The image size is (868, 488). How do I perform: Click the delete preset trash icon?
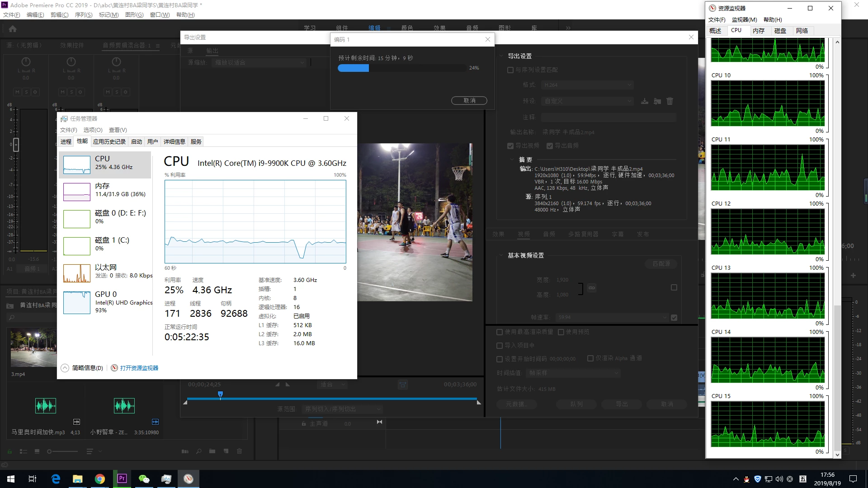point(670,101)
